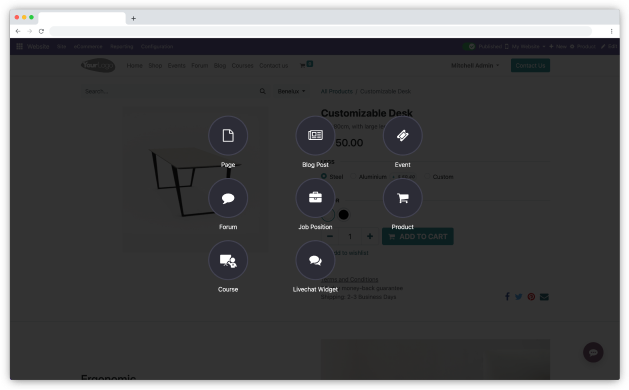The image size is (629, 390).
Task: Open the eCommerce menu
Action: [x=88, y=47]
